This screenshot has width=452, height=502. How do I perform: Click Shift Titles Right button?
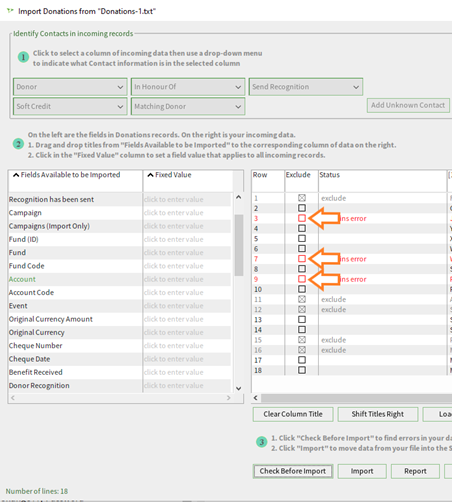click(377, 414)
